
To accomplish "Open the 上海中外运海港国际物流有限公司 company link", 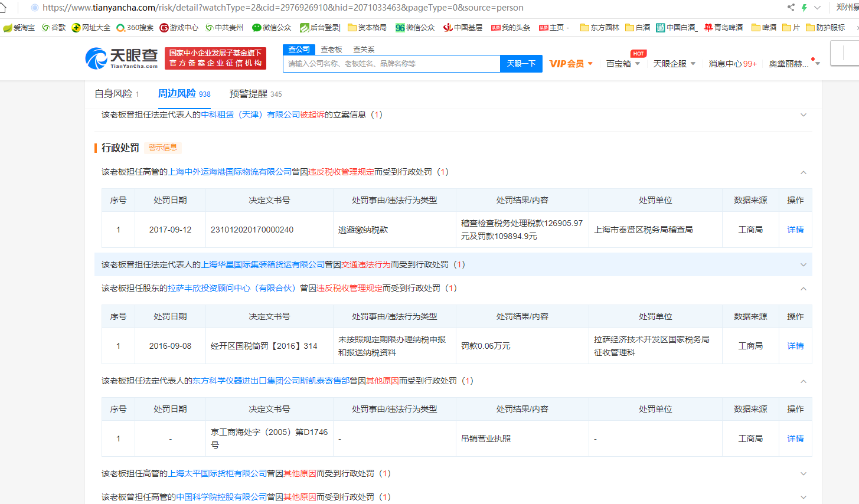I will 230,172.
